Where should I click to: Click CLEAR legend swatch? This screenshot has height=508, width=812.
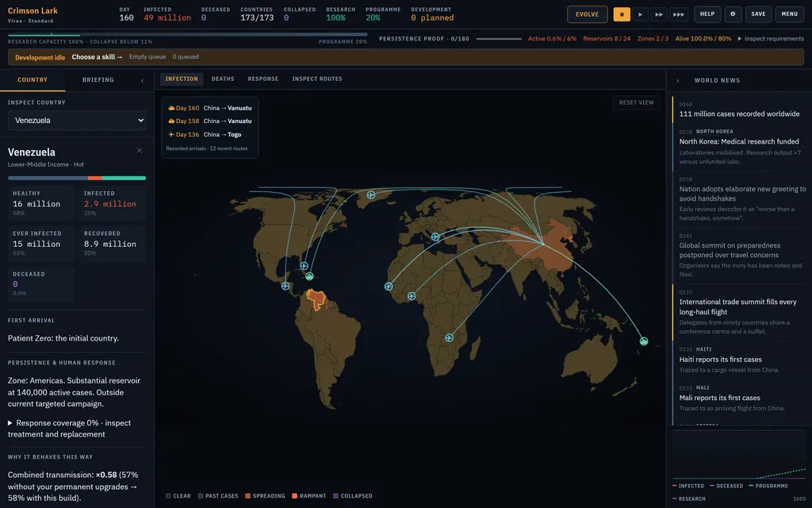(168, 496)
